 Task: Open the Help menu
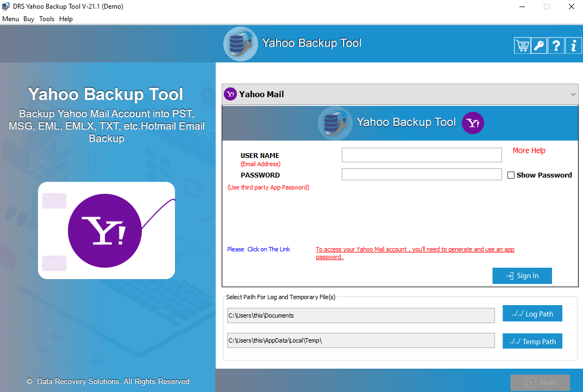66,19
